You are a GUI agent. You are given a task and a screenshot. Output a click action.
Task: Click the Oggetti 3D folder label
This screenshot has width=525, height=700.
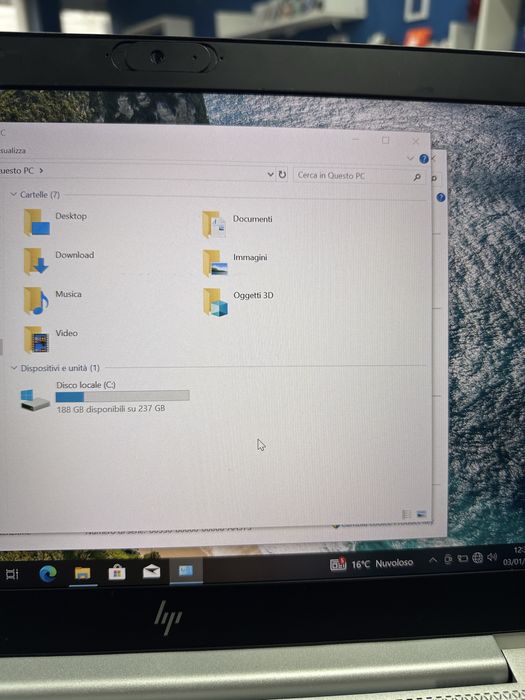pos(254,295)
